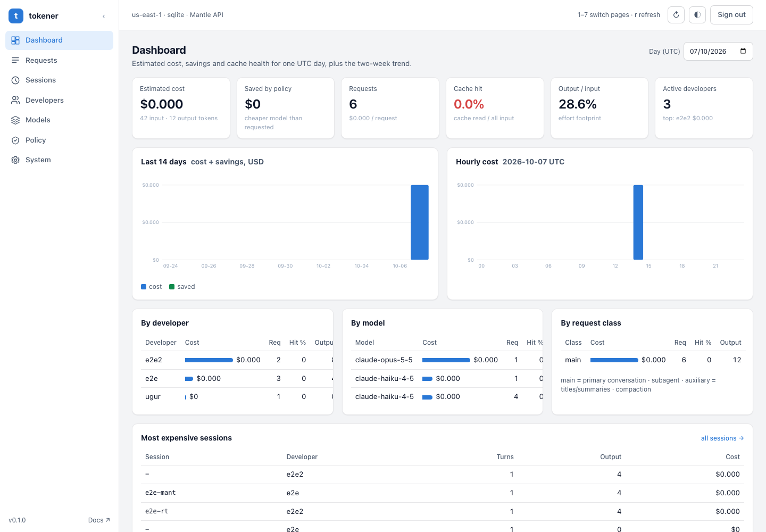This screenshot has height=532, width=766.
Task: Click the Policy shield icon
Action: point(15,140)
